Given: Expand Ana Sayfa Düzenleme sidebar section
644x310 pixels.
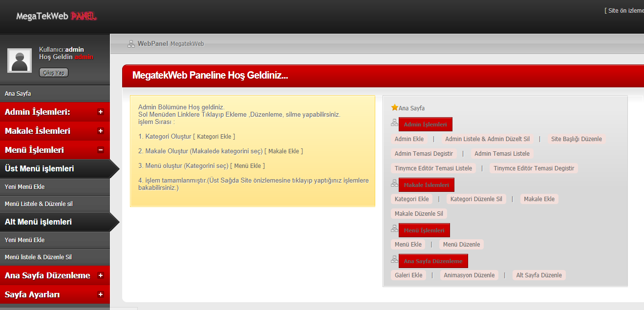Looking at the screenshot, I should [x=101, y=275].
